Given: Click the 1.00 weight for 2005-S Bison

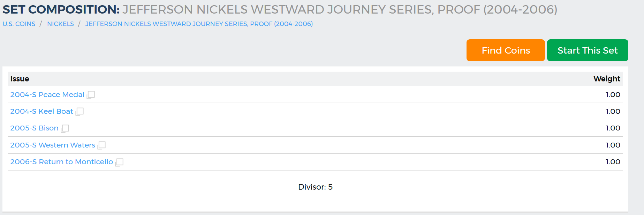Looking at the screenshot, I should click(613, 128).
